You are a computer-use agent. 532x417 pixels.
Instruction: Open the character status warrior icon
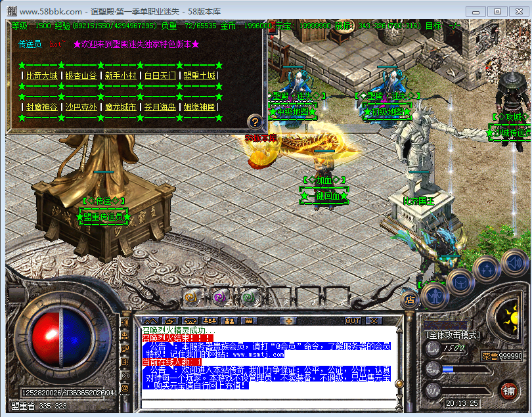coord(435,297)
